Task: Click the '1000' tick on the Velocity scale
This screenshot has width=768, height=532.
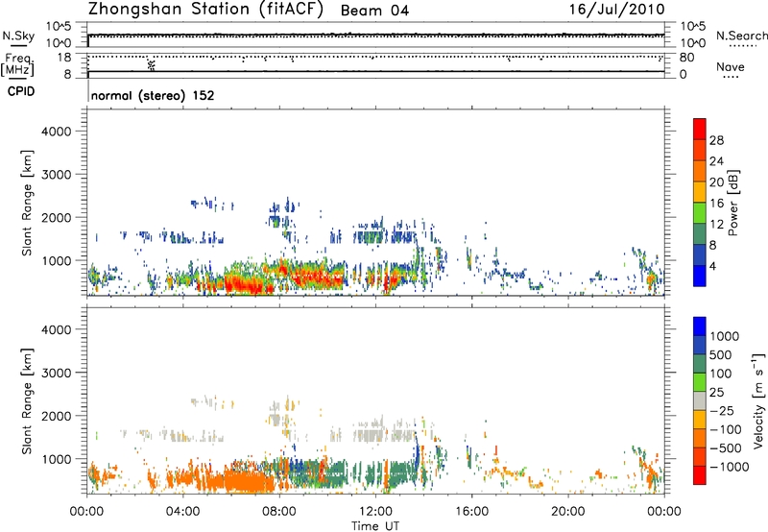Action: (725, 336)
